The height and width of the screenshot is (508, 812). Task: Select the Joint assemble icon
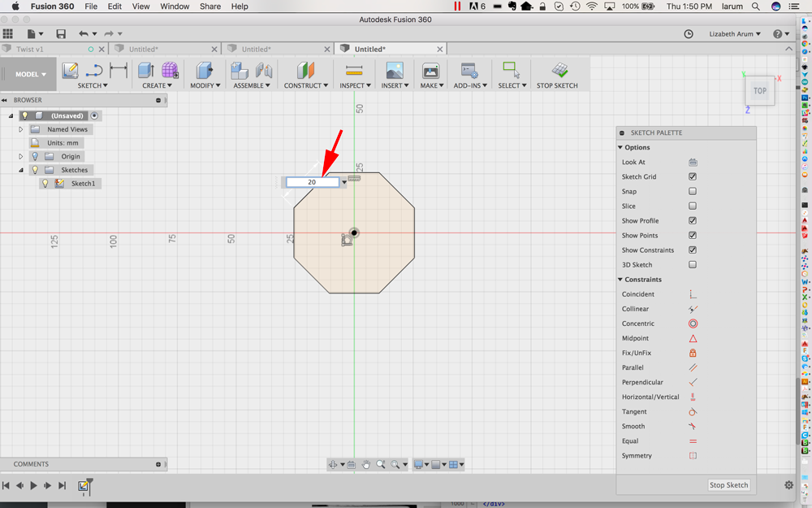point(264,71)
